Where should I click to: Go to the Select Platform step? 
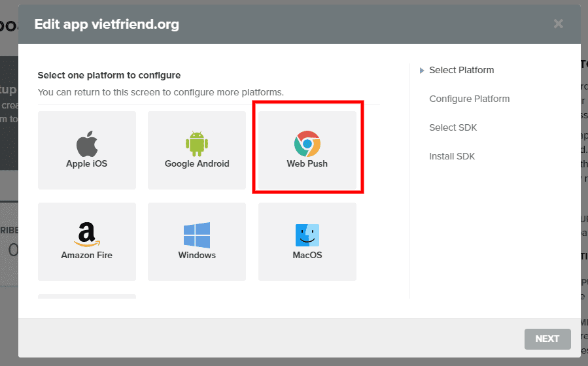point(461,70)
